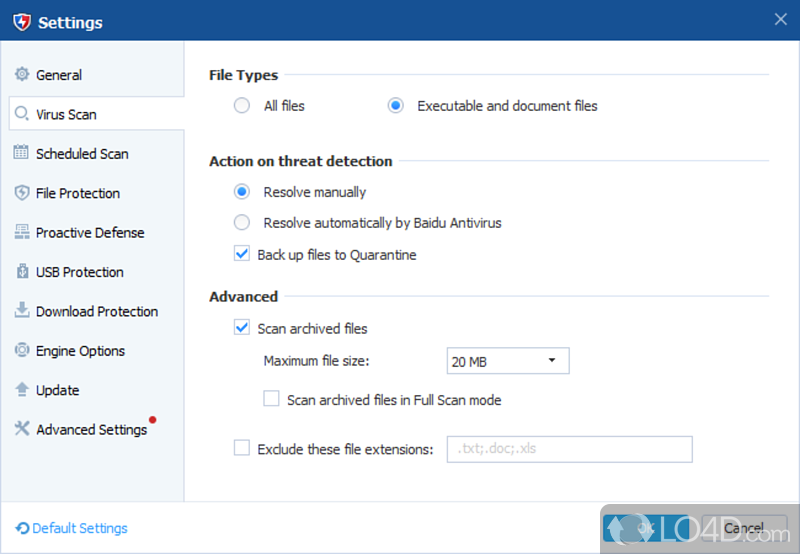Click the USB Protection drive icon
Viewport: 800px width, 554px height.
22,272
